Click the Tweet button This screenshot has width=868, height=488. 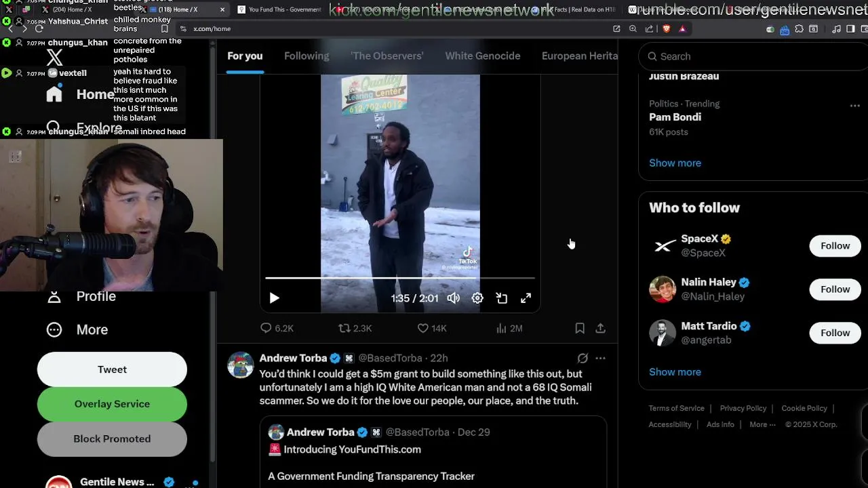click(112, 369)
